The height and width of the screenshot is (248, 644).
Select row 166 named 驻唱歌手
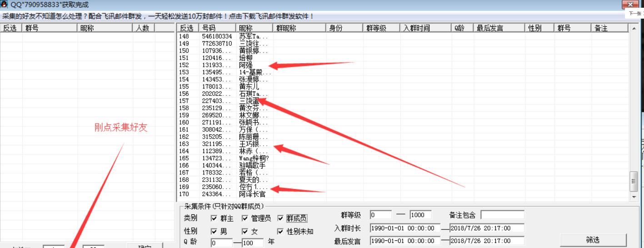[403, 165]
